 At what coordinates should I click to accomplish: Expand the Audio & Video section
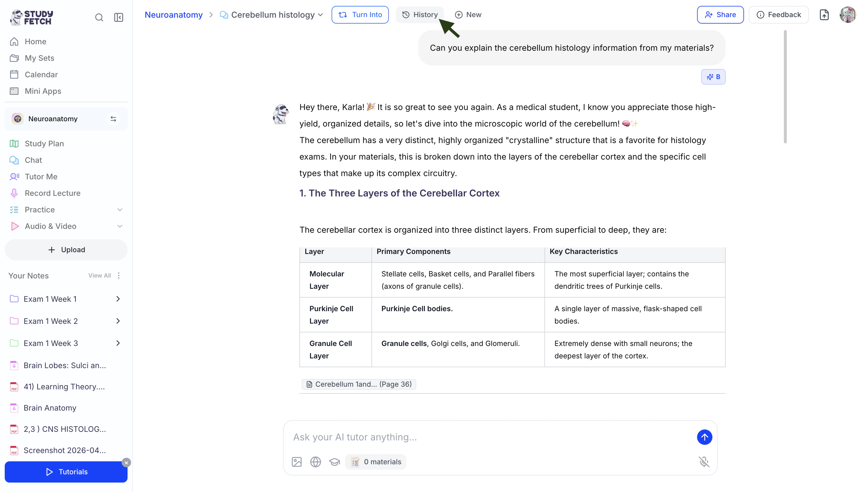tap(120, 227)
